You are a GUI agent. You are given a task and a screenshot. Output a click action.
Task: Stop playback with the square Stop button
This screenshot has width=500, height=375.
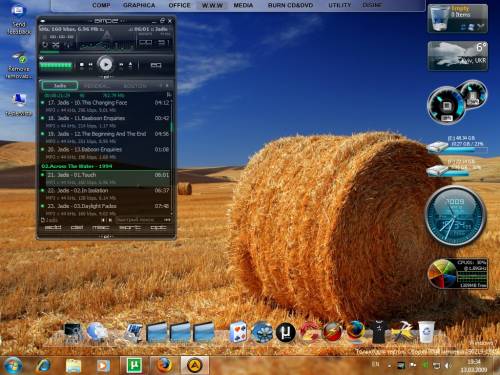(82, 65)
